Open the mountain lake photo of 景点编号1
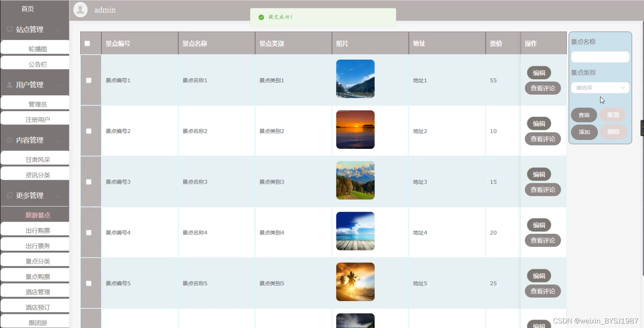644x328 pixels. [355, 79]
